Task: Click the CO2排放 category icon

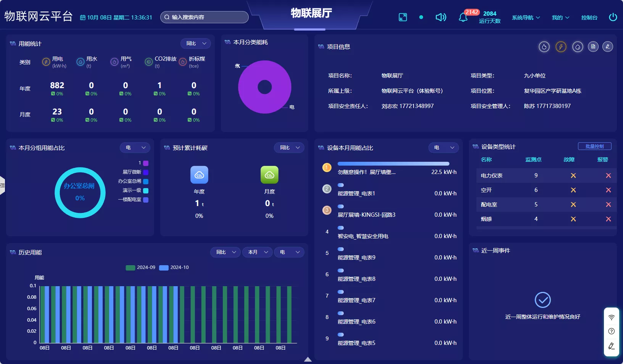Action: click(149, 62)
